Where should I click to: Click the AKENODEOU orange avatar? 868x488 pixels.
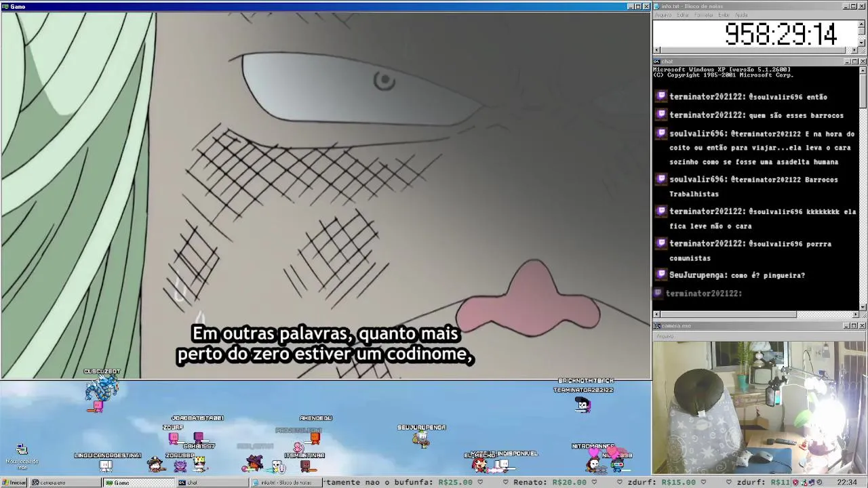tap(315, 439)
